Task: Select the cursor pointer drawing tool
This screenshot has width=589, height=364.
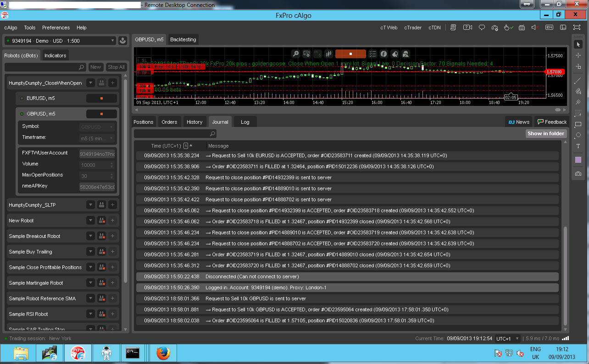Action: point(578,44)
